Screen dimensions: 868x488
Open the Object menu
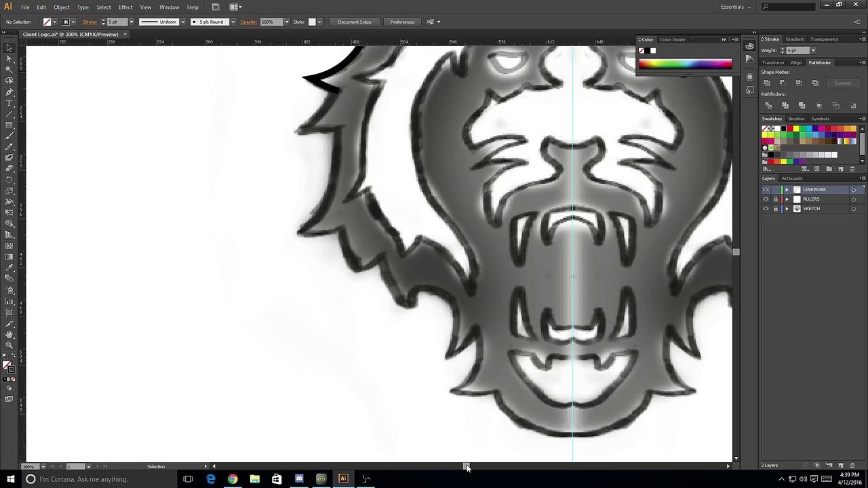(x=62, y=7)
